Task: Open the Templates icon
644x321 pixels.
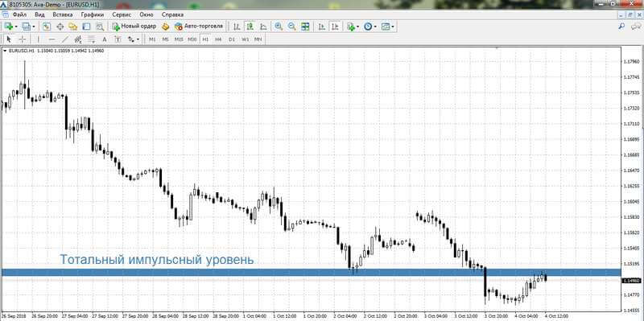Action: click(x=386, y=27)
